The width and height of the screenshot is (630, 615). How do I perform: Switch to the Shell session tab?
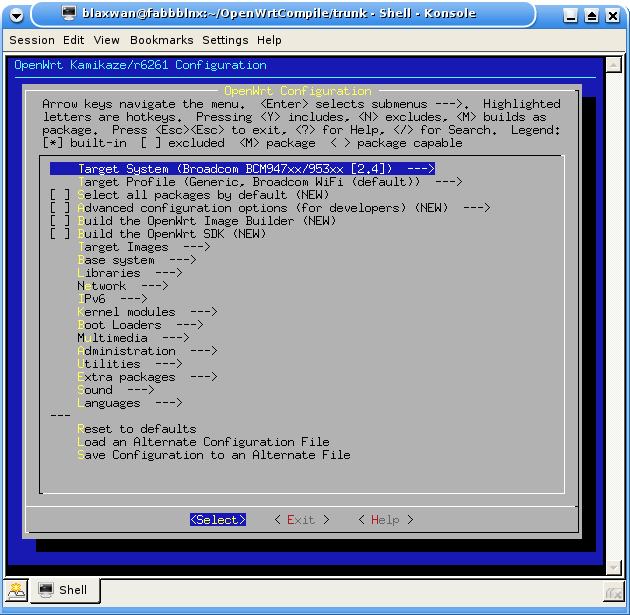coord(63,590)
